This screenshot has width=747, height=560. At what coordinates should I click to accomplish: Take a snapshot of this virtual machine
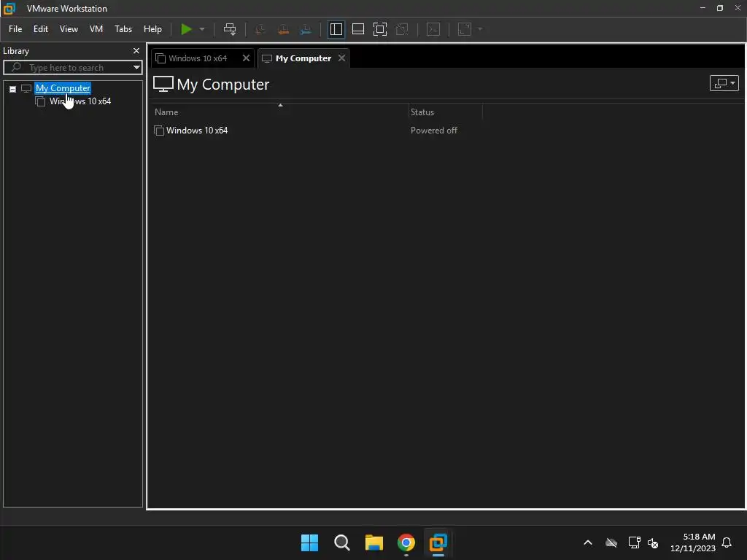tap(260, 29)
